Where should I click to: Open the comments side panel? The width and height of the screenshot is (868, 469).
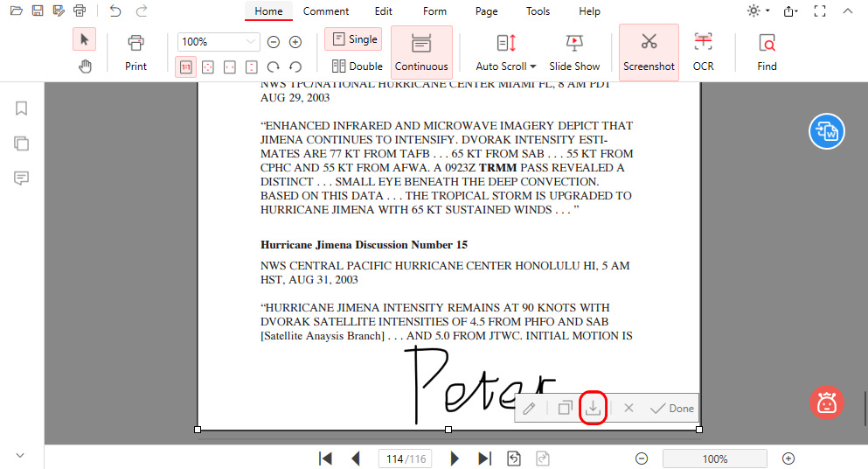tap(21, 178)
